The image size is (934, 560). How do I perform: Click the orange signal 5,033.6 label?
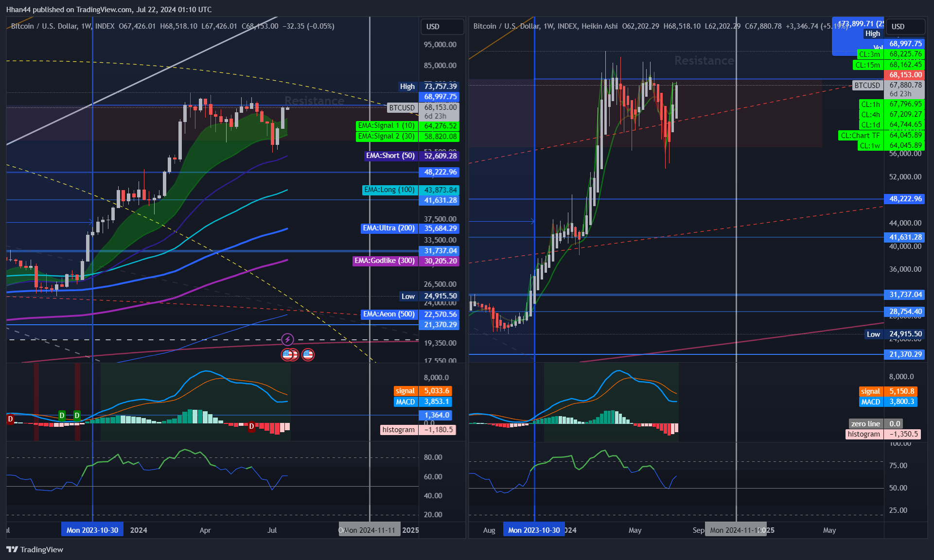pyautogui.click(x=423, y=391)
